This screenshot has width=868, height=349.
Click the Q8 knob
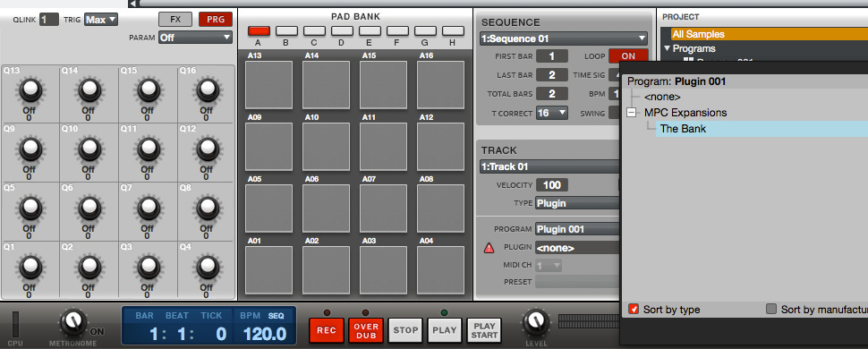click(x=208, y=209)
